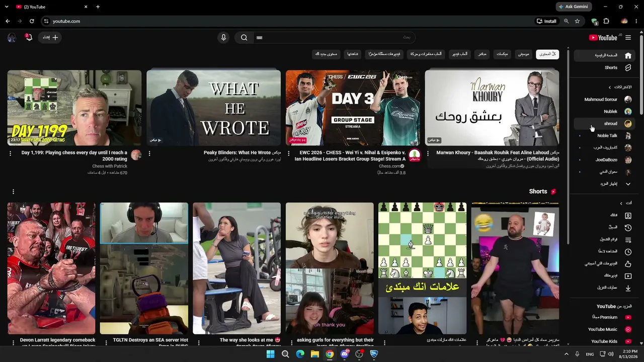Open the Shorts shelf options menu
This screenshot has width=644, height=362.
coord(13,192)
